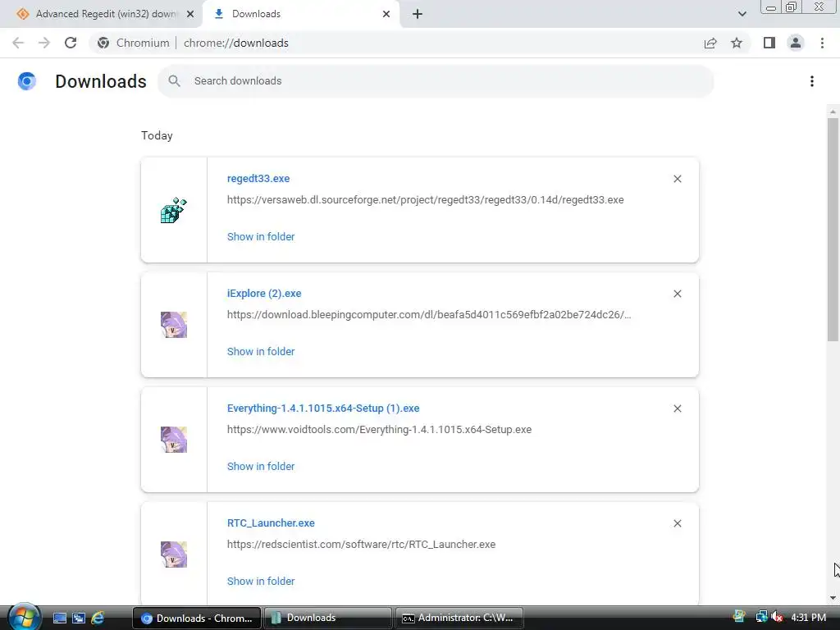
Task: Switch to Administrator command prompt taskbar button
Action: pyautogui.click(x=459, y=619)
